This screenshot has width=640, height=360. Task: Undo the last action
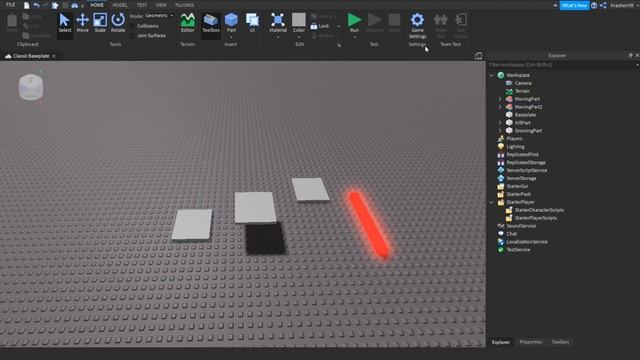click(x=36, y=5)
